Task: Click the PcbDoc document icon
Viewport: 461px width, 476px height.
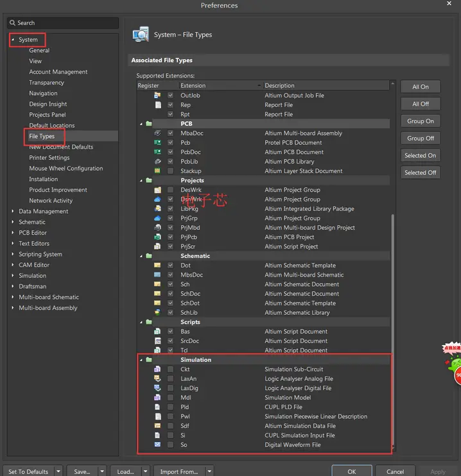Action: 157,152
